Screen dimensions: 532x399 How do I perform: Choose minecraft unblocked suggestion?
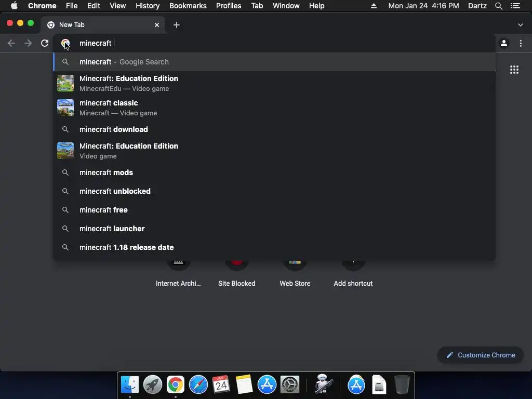pos(274,191)
